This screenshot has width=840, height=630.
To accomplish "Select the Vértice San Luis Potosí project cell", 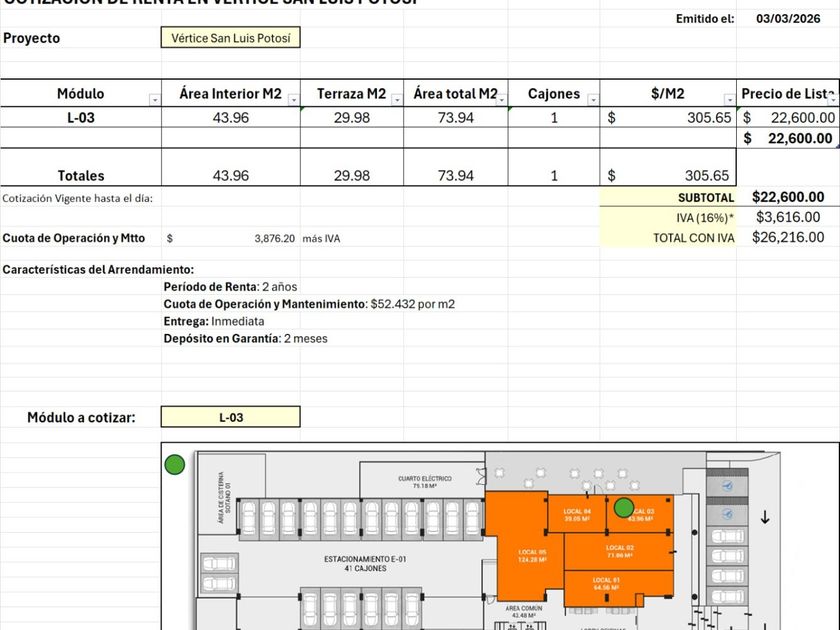I will (x=230, y=38).
